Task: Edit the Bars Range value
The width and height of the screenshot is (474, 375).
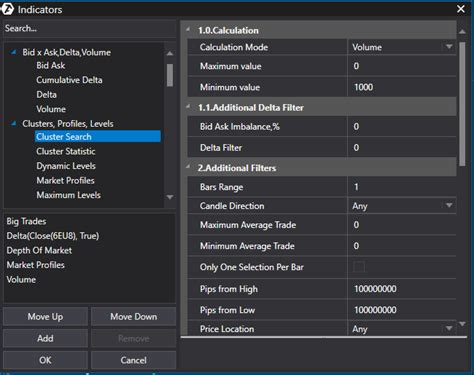Action: pyautogui.click(x=402, y=187)
